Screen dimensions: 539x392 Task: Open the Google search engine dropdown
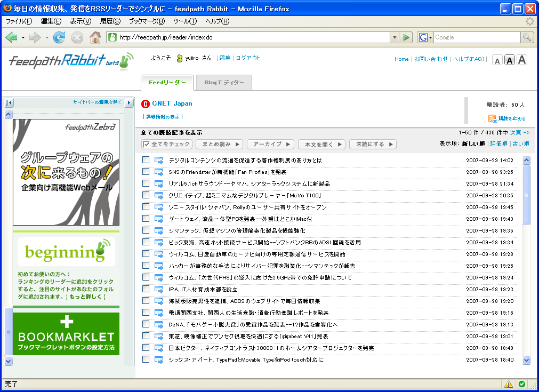point(425,37)
